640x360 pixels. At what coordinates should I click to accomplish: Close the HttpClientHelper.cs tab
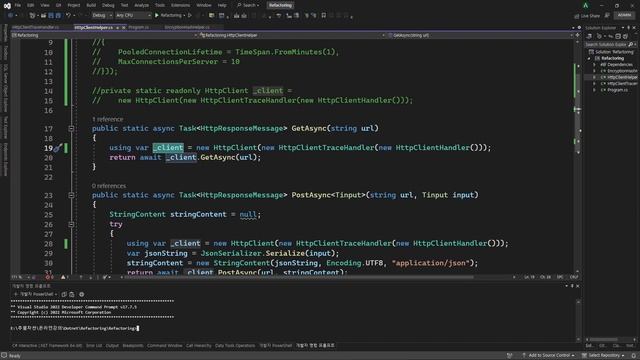[x=124, y=27]
